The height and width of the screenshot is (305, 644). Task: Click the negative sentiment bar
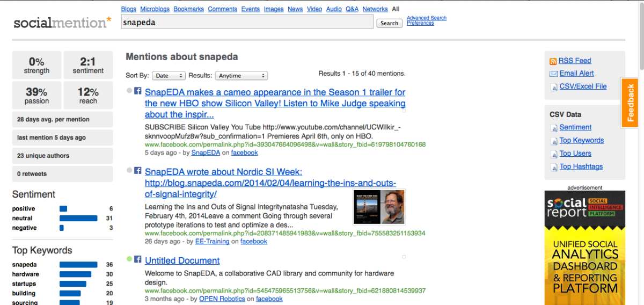tap(62, 228)
